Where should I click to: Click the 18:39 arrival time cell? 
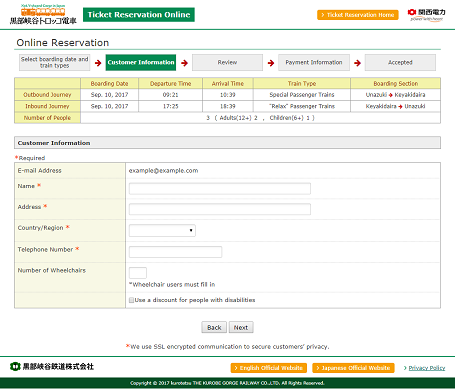tap(228, 106)
